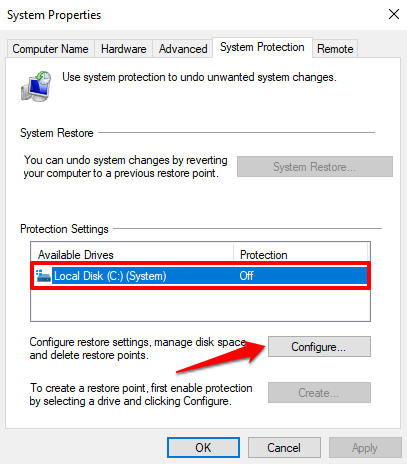Click empty area in drives list
The width and height of the screenshot is (407, 464).
200,305
